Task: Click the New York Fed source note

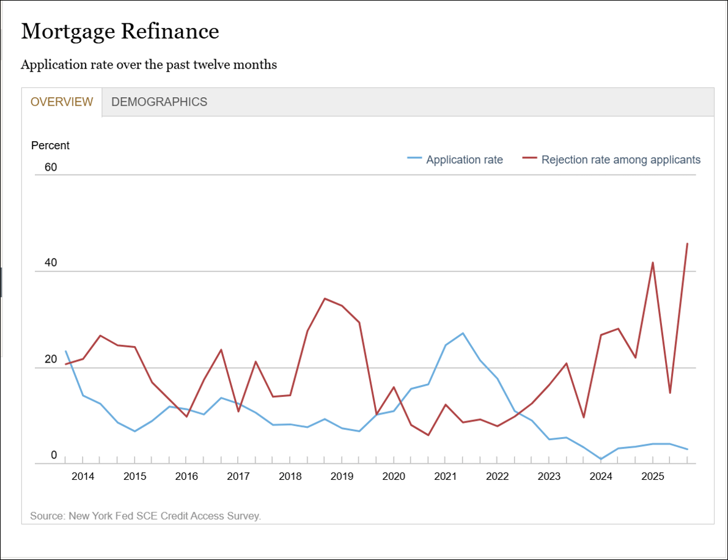Action: click(145, 516)
